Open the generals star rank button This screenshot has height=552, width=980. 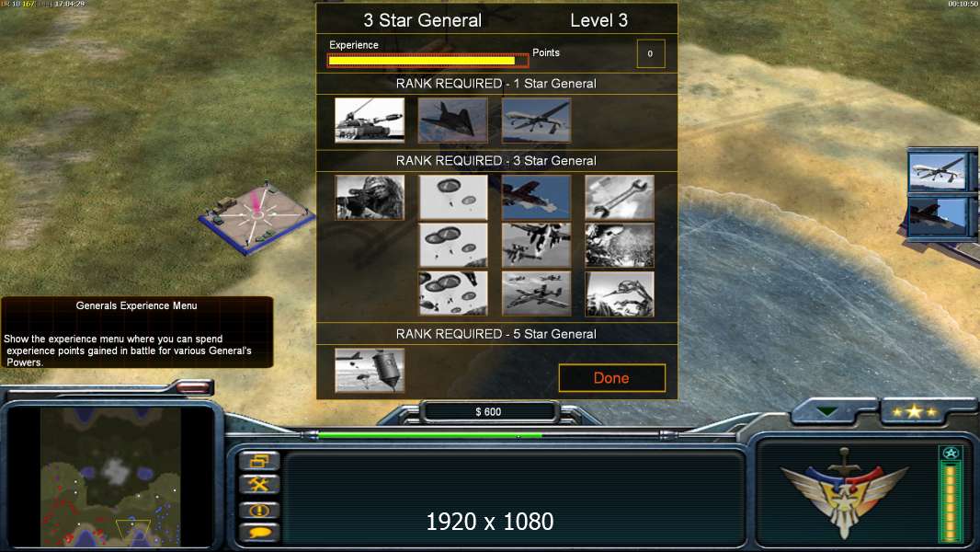[913, 412]
